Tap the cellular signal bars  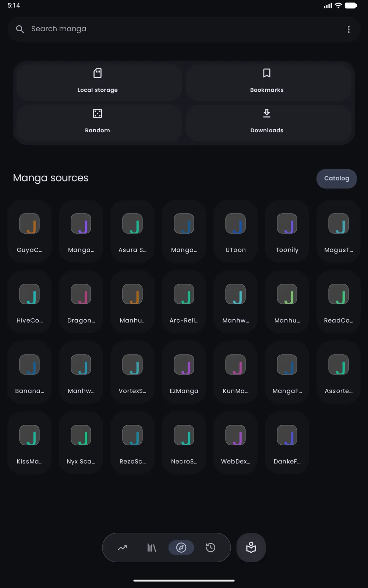click(328, 6)
